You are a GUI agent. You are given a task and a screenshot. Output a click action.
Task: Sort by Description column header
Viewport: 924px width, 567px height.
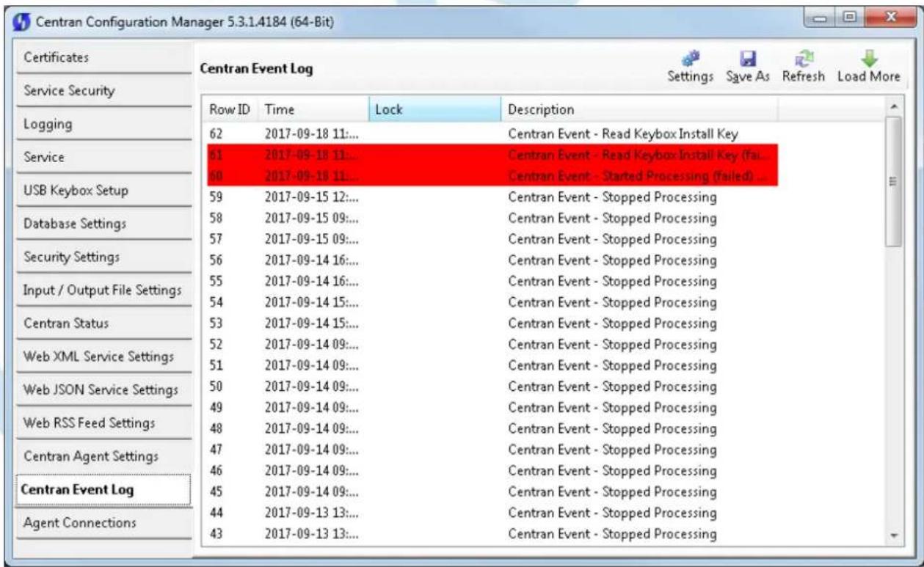click(639, 109)
